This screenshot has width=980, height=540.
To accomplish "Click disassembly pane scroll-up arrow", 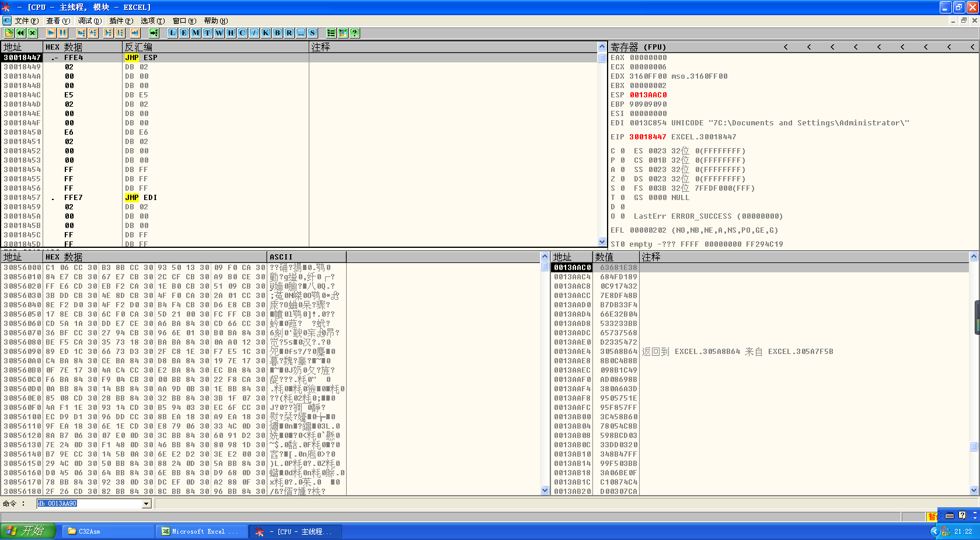I will click(602, 47).
